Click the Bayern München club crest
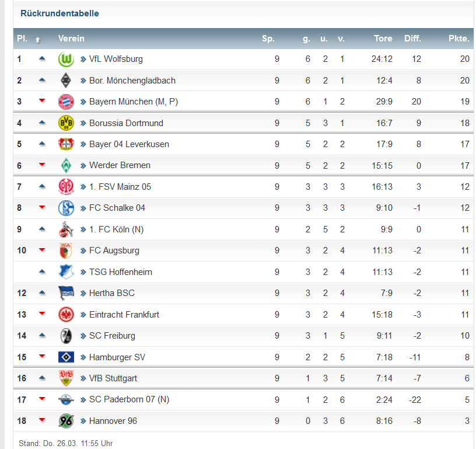This screenshot has width=476, height=449. [66, 102]
